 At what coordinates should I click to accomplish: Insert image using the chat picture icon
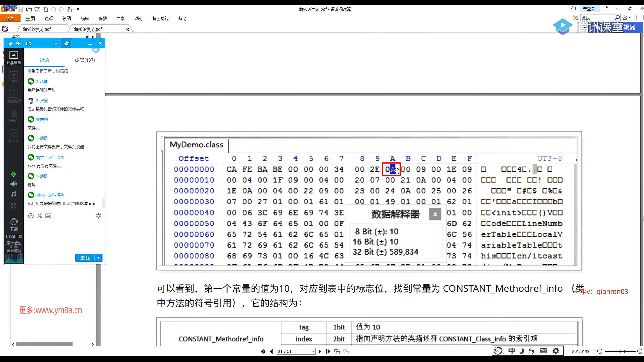pos(49,216)
